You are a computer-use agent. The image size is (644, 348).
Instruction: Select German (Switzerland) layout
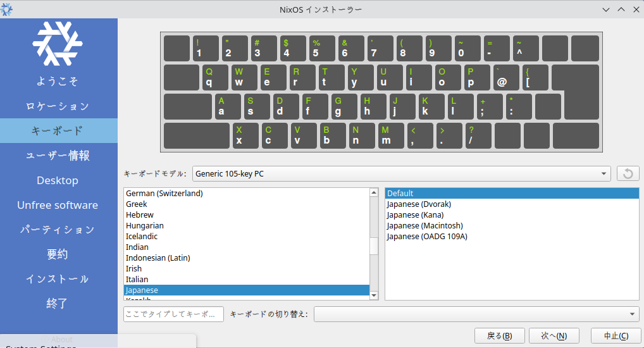247,193
